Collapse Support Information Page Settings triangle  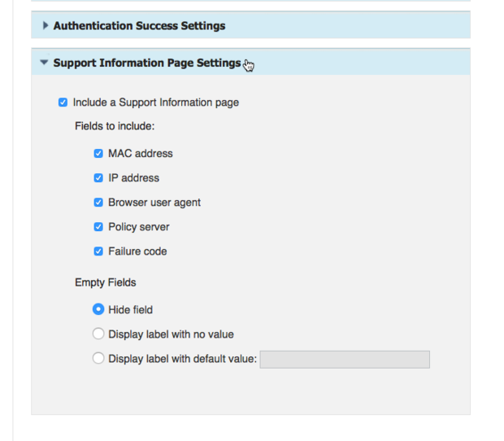44,62
